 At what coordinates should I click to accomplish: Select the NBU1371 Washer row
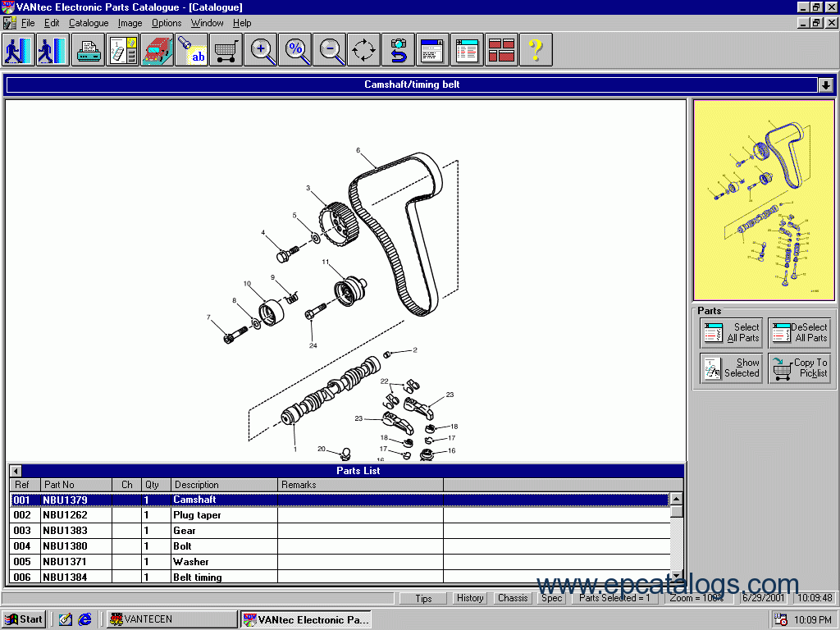pos(340,561)
